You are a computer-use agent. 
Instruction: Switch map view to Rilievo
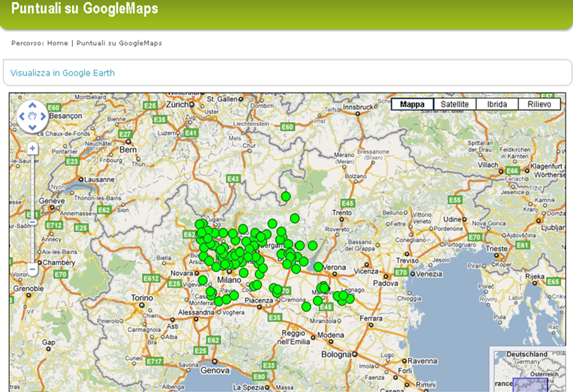tap(539, 104)
